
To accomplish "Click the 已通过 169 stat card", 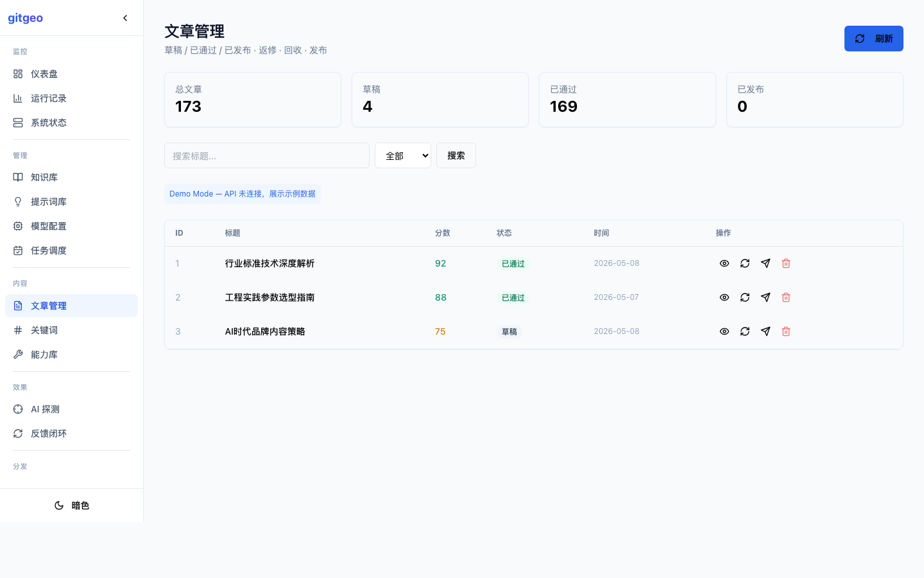I will tap(628, 100).
